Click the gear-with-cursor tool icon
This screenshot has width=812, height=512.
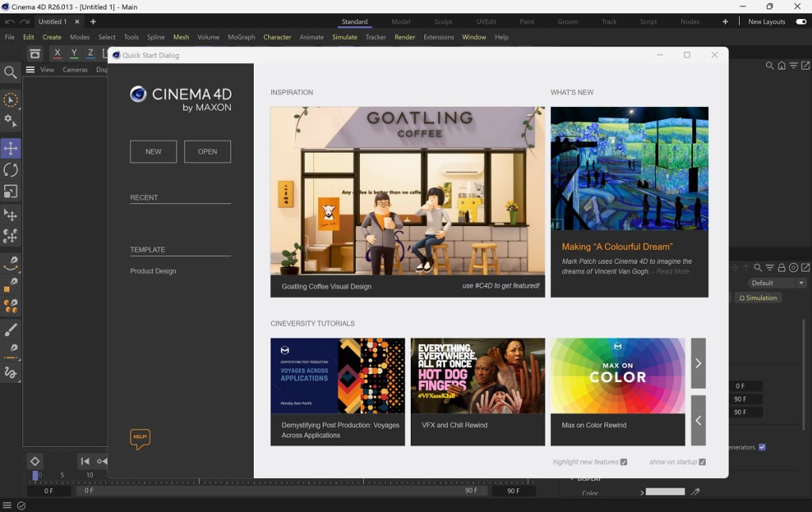[10, 121]
